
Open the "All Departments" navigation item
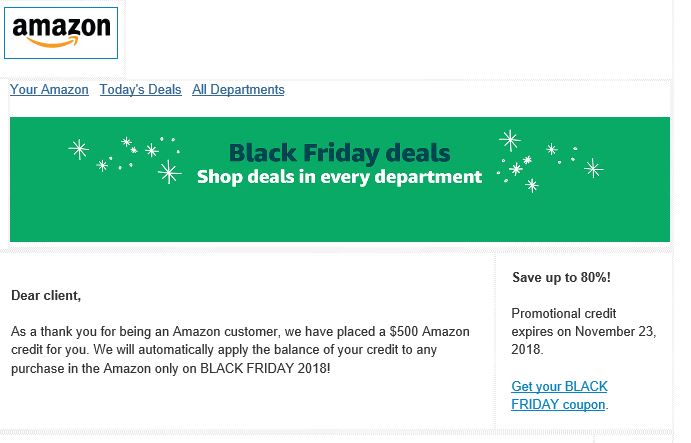(x=238, y=90)
